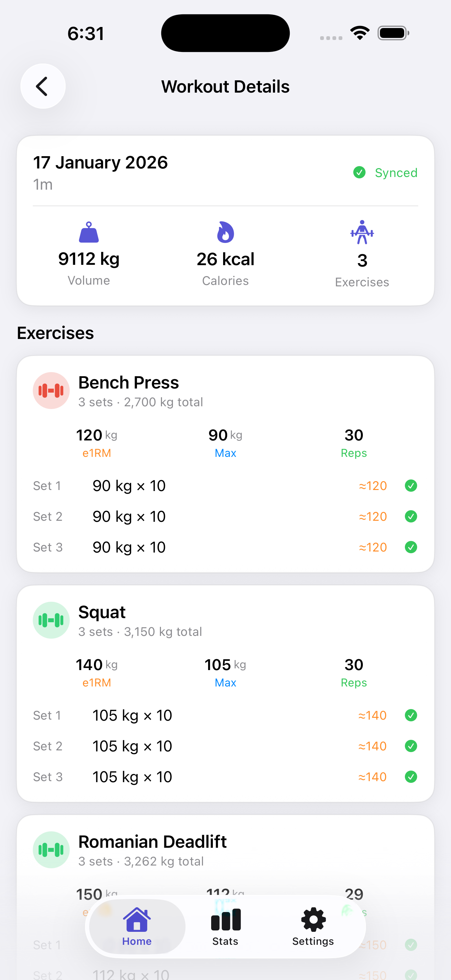Viewport: 451px width, 980px height.
Task: Tap the Calories flame icon
Action: [x=225, y=232]
